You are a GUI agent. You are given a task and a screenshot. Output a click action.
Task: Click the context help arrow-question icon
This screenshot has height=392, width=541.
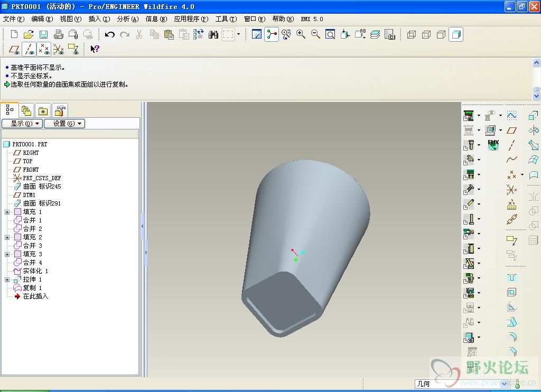95,49
